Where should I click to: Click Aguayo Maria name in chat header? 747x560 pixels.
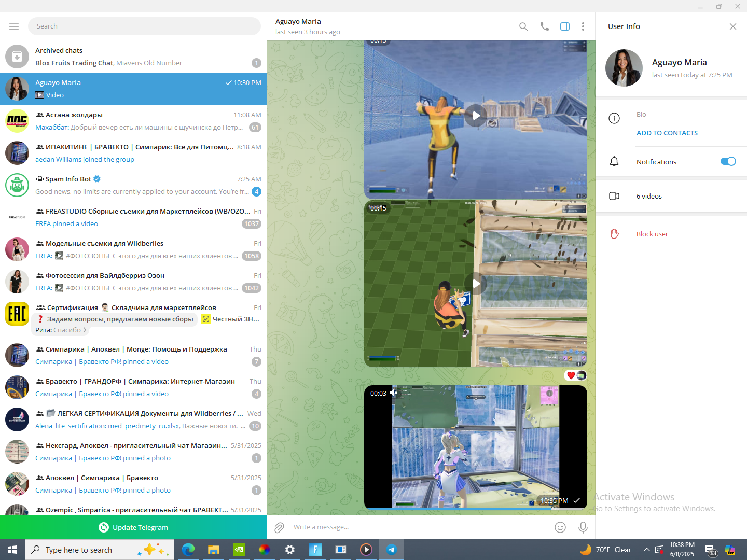298,22
